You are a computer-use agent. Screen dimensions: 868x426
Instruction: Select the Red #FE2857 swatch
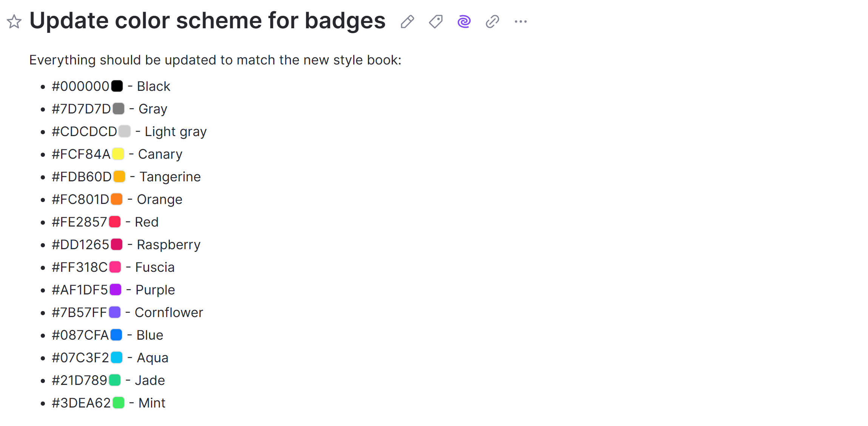click(115, 222)
